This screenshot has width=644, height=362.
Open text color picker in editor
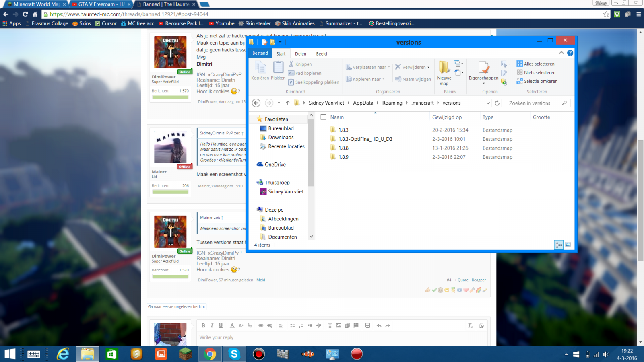point(232,326)
